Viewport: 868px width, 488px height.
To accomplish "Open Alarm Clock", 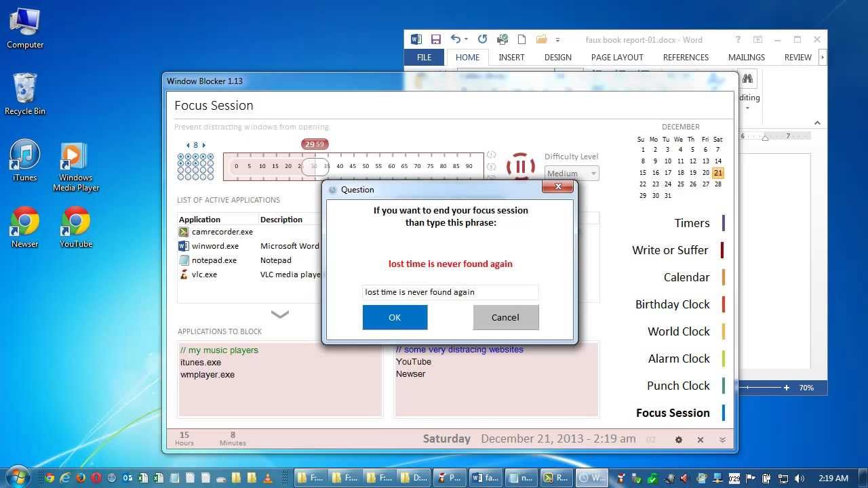I will 679,359.
